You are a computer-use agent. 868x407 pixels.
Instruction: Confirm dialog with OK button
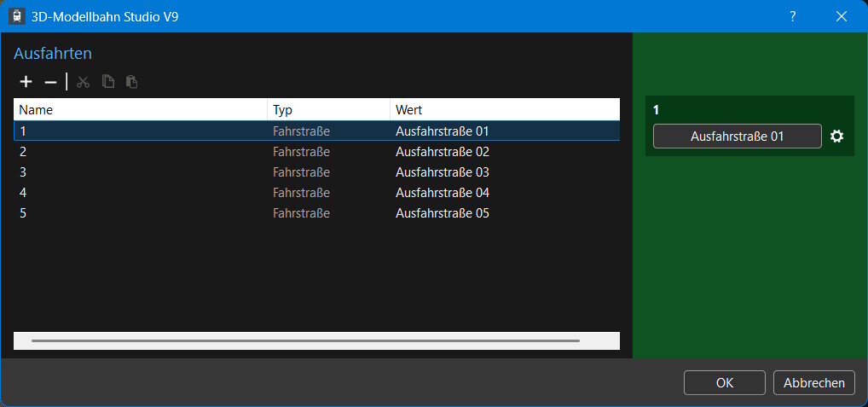(x=724, y=383)
